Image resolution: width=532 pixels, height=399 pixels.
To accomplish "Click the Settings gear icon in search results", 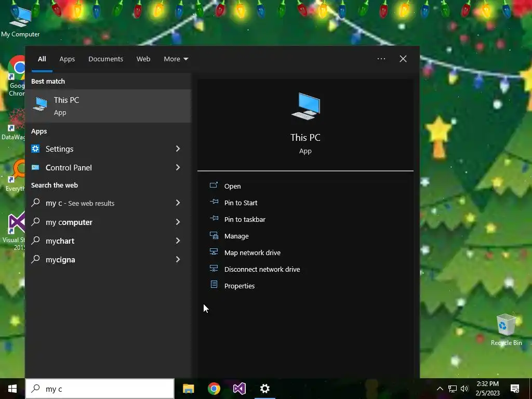I will point(35,149).
